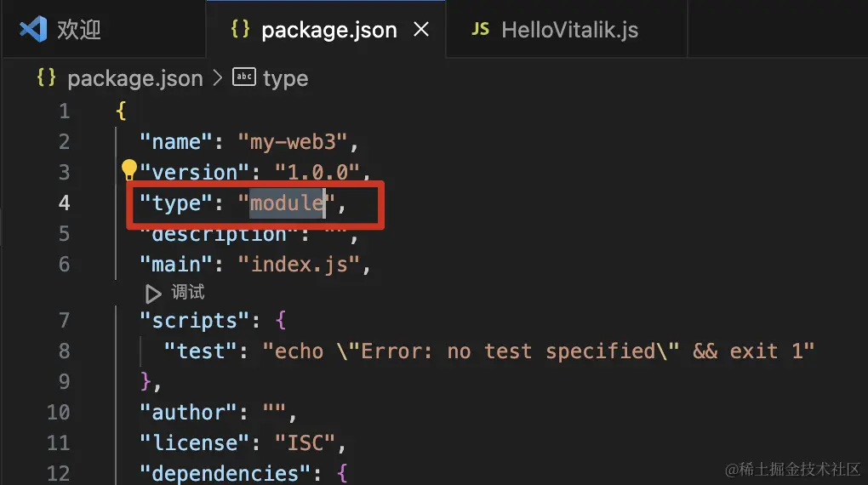The image size is (868, 485).
Task: Click the "index.js" value on line 6
Action: (300, 265)
